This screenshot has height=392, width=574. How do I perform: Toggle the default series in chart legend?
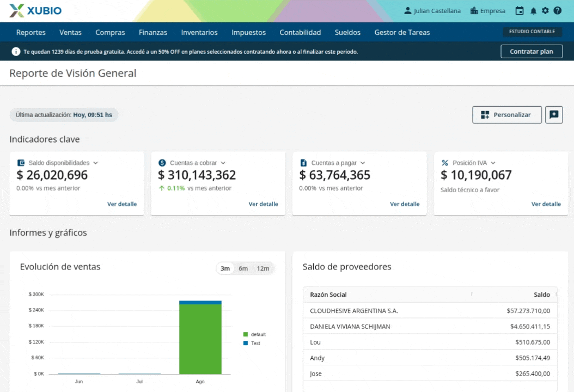pyautogui.click(x=254, y=334)
